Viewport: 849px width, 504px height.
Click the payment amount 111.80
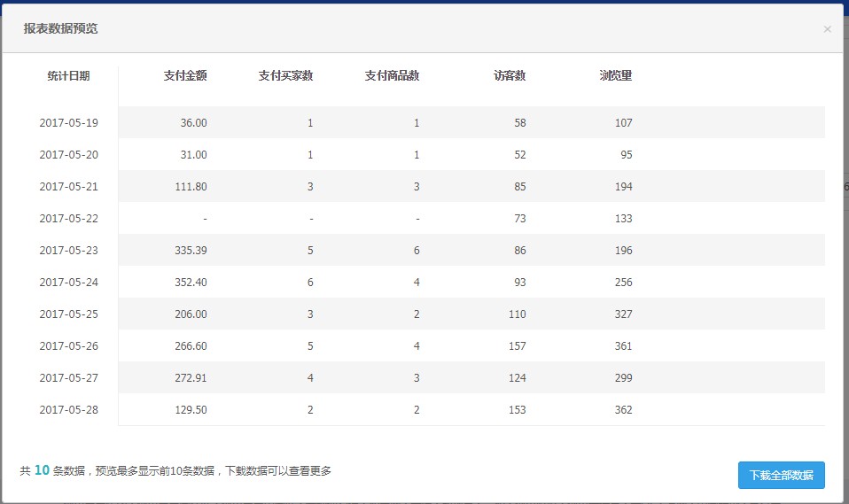191,187
